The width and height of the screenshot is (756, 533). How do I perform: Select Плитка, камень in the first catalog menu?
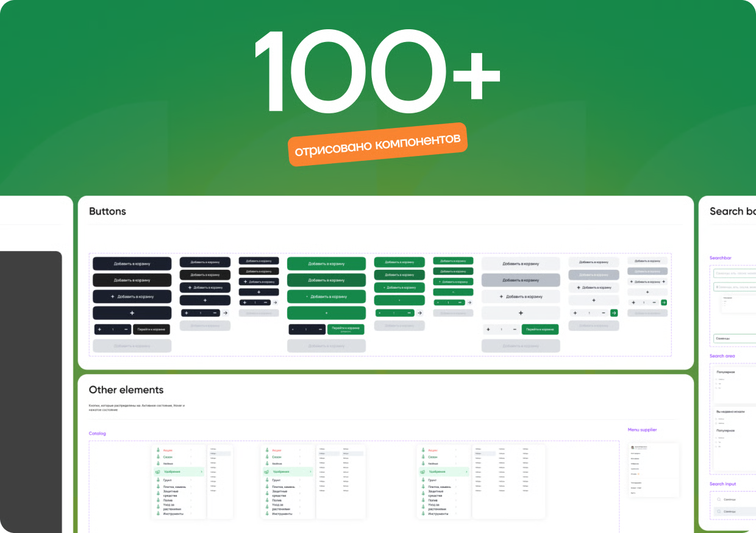[174, 487]
